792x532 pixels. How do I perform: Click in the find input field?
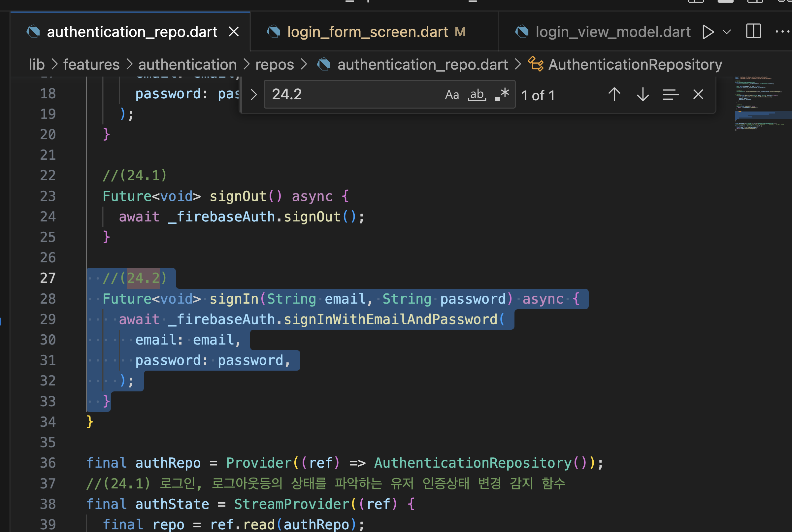[x=353, y=95]
